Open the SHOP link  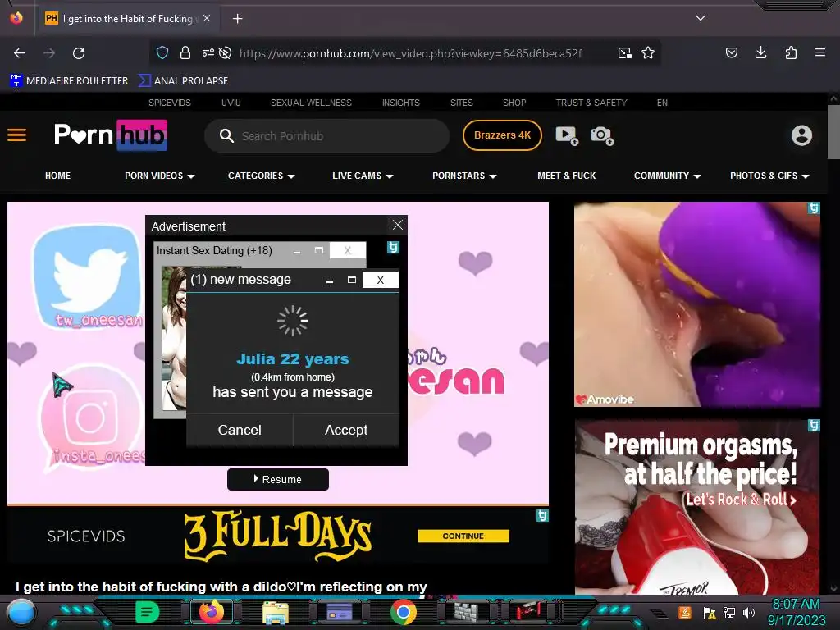[514, 103]
